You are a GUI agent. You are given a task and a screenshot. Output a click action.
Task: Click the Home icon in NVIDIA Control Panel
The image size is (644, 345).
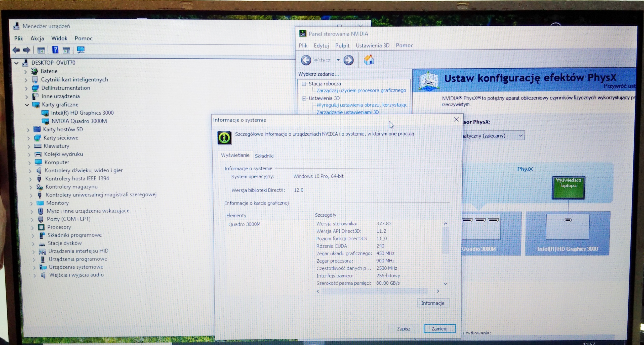pyautogui.click(x=369, y=60)
